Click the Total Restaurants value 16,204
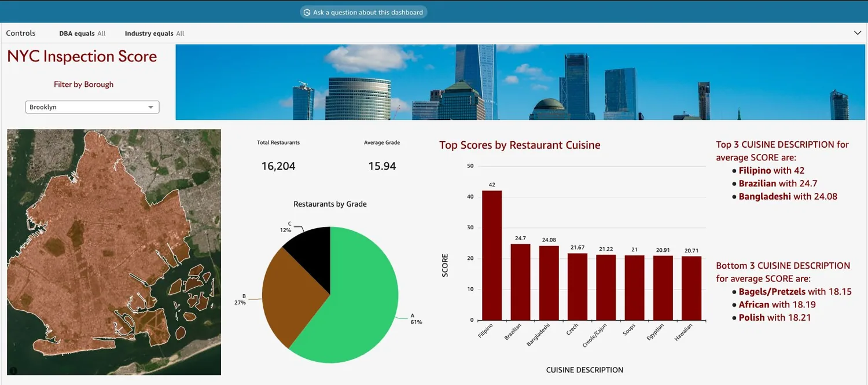Viewport: 868px width, 385px height. (278, 166)
